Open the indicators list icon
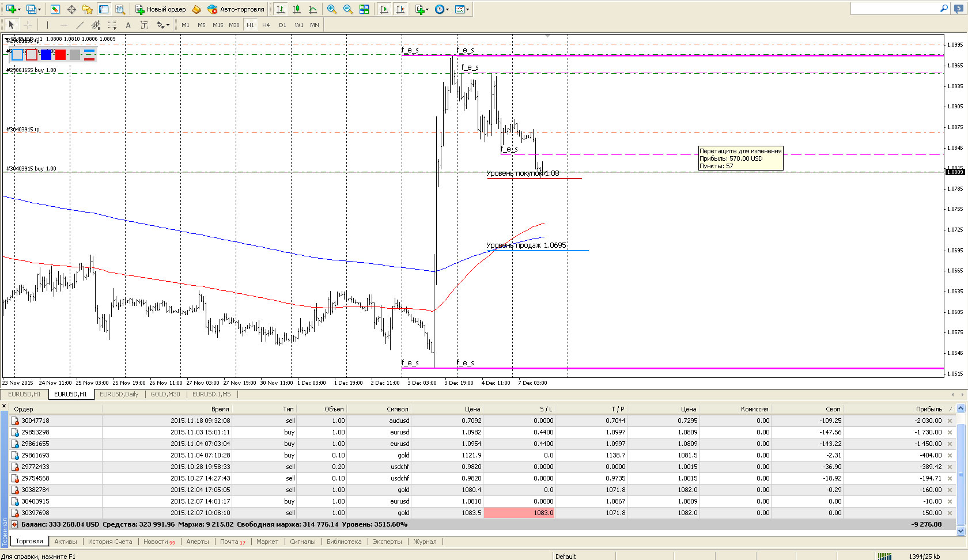The image size is (968, 560). coord(419,9)
